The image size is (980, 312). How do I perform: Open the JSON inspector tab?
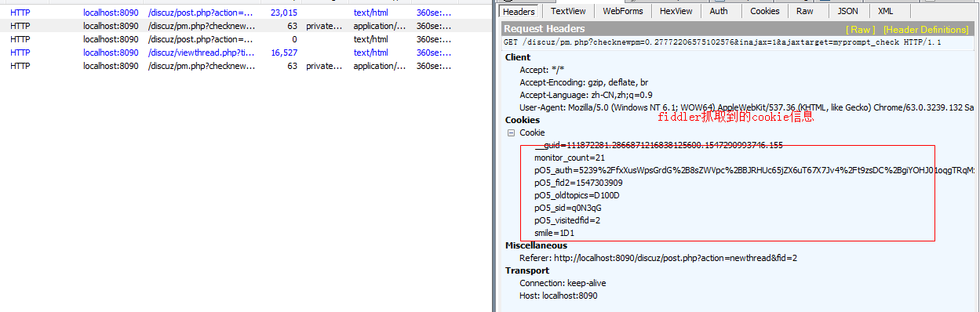pos(847,12)
